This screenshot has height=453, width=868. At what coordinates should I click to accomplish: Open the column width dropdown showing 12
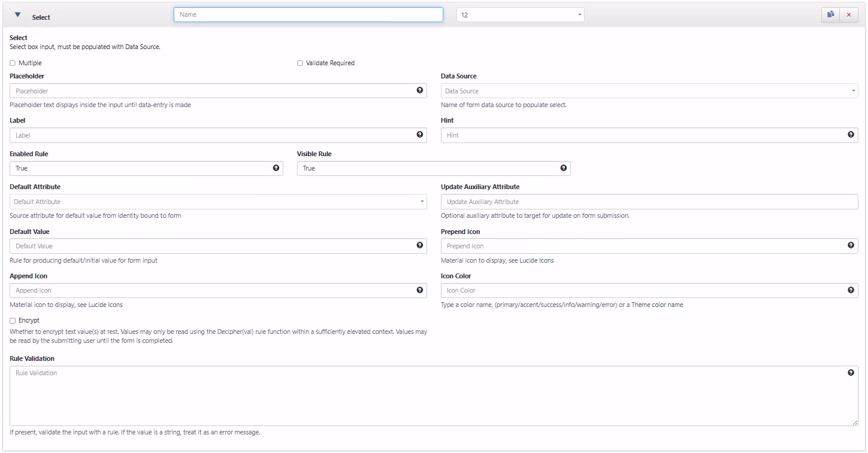[x=579, y=14]
